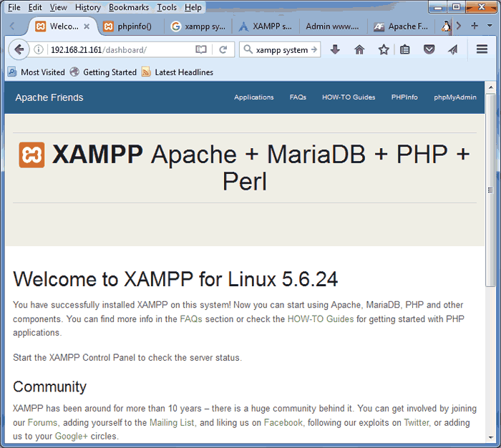Open the Help menu
The image size is (501, 448).
click(x=193, y=7)
